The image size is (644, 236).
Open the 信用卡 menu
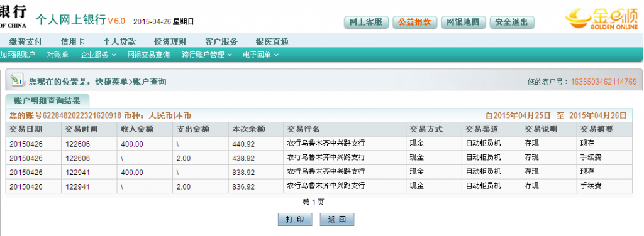tap(73, 42)
